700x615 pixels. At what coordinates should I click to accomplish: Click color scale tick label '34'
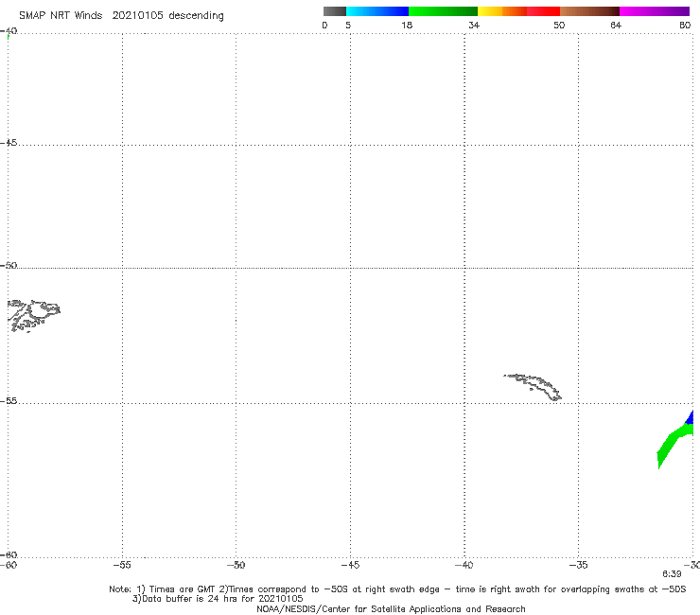(474, 26)
